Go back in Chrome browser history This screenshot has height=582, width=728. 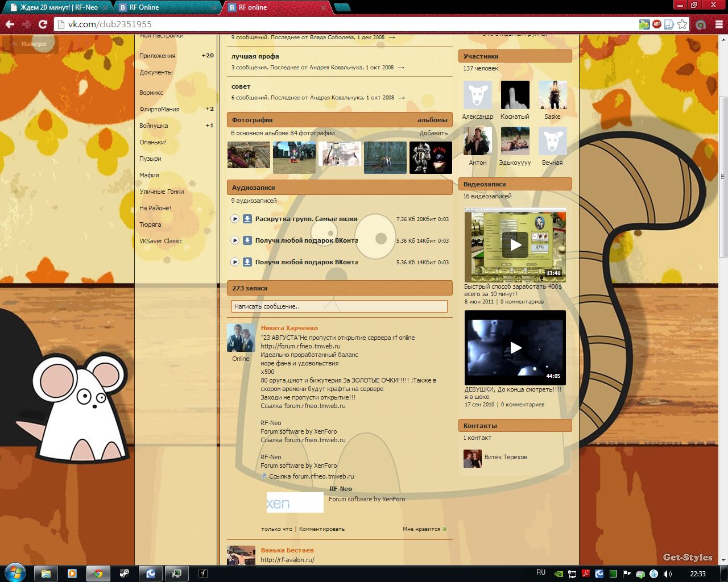click(10, 24)
